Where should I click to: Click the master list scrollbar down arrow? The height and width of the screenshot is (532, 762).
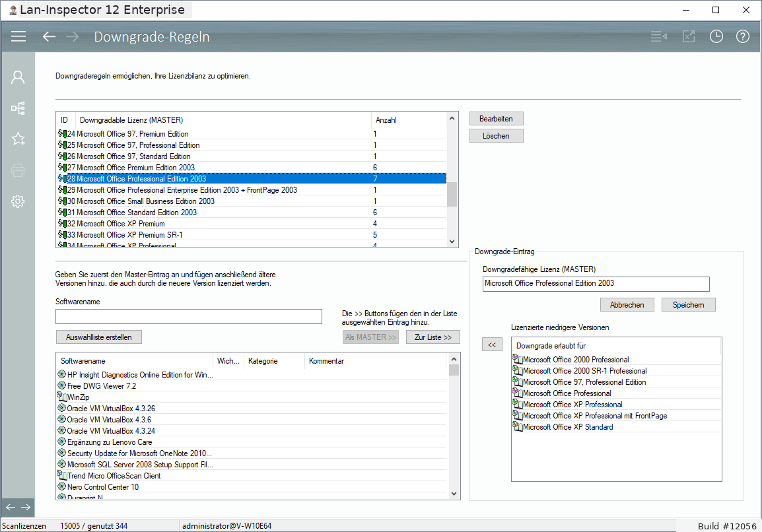coord(452,242)
